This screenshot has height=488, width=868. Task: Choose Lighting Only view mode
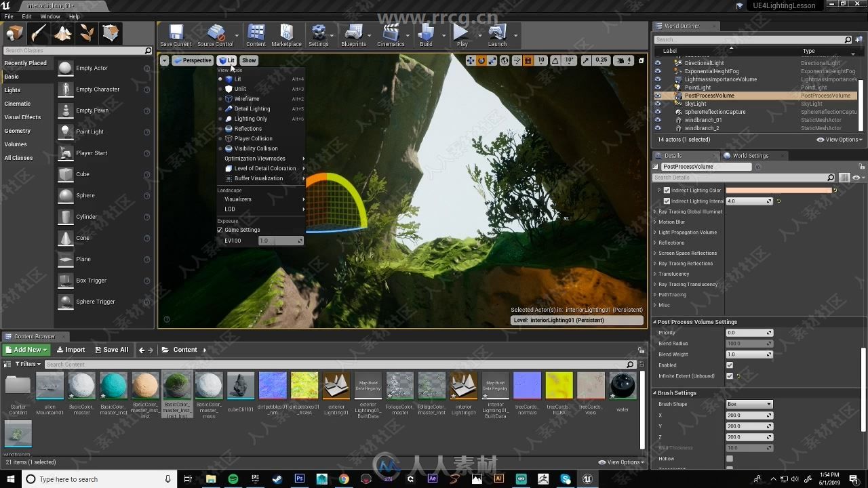pos(251,119)
